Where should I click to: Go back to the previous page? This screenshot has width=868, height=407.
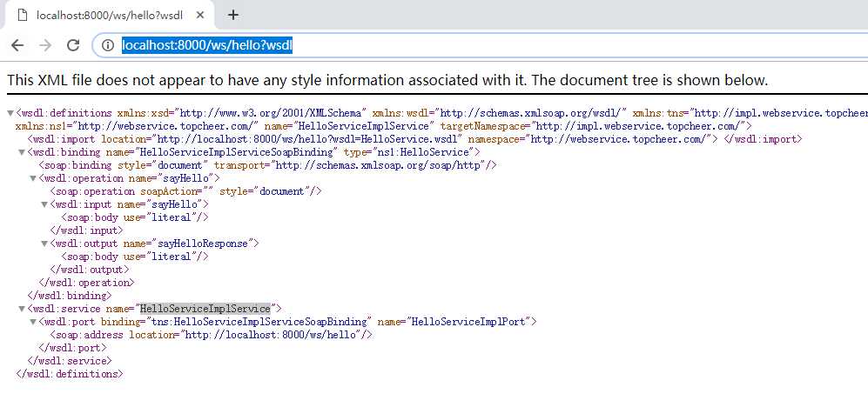17,45
